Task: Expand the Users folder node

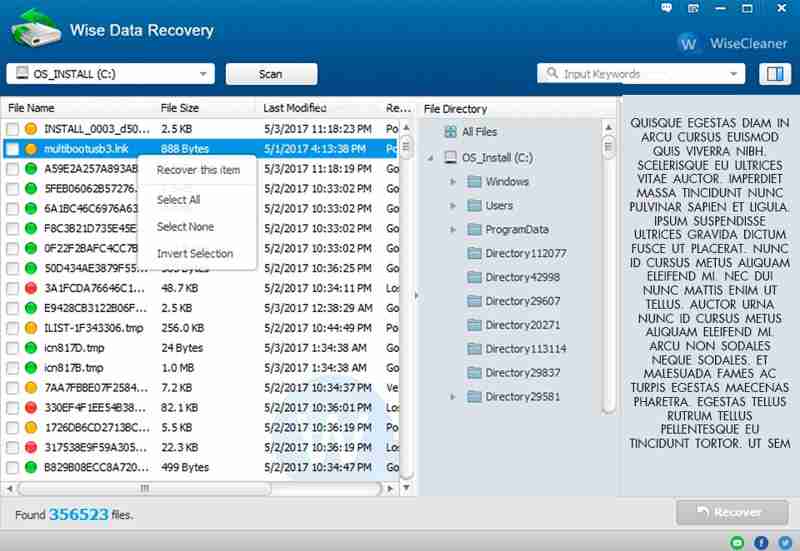Action: pyautogui.click(x=453, y=206)
